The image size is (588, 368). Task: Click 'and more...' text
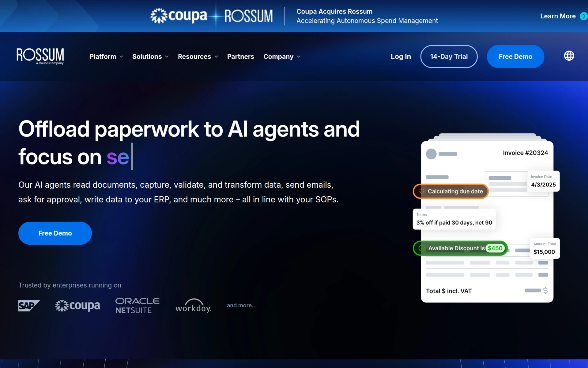(242, 305)
